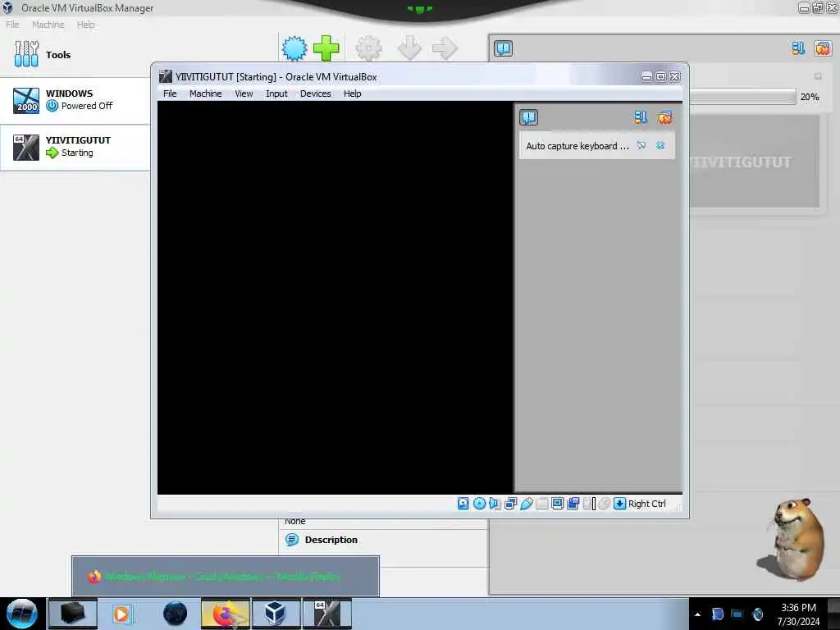Toggle keep finished progresses in VM window
The height and width of the screenshot is (630, 840).
pyautogui.click(x=641, y=117)
